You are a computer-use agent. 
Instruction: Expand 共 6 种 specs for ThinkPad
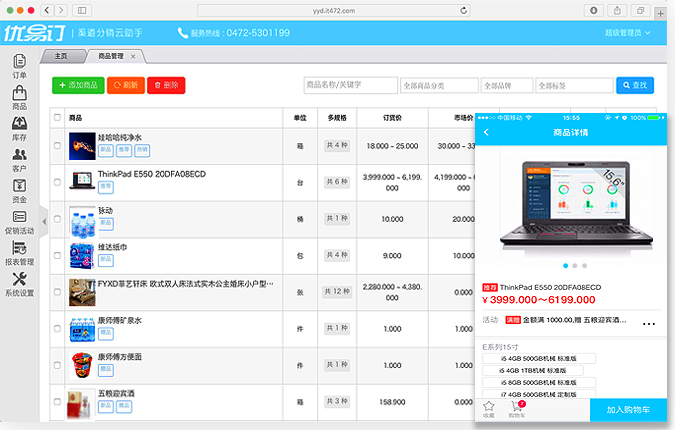click(337, 182)
